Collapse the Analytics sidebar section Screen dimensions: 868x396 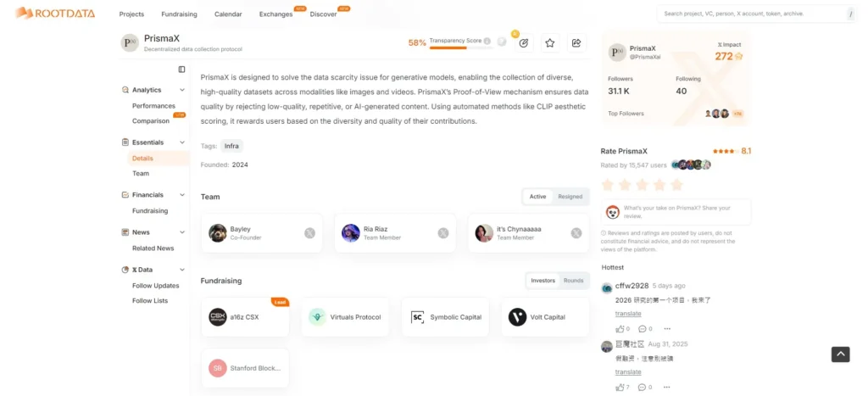click(x=181, y=90)
